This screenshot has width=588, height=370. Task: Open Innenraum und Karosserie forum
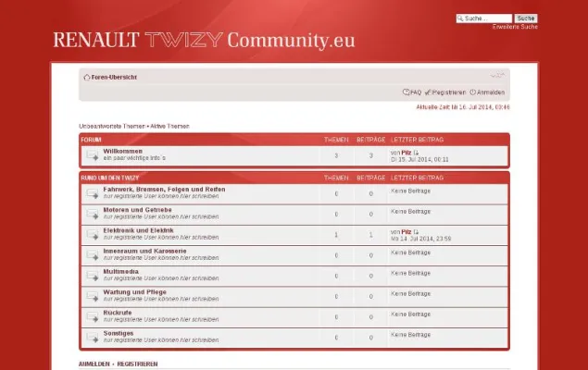coord(144,251)
